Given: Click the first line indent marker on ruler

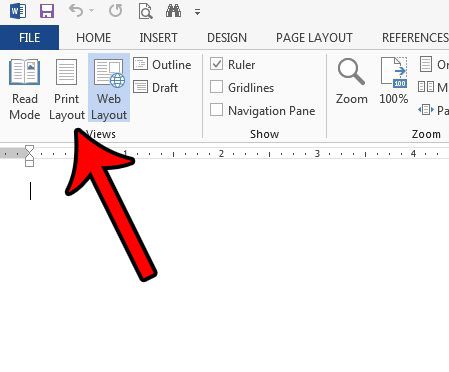Looking at the screenshot, I should click(x=29, y=149).
